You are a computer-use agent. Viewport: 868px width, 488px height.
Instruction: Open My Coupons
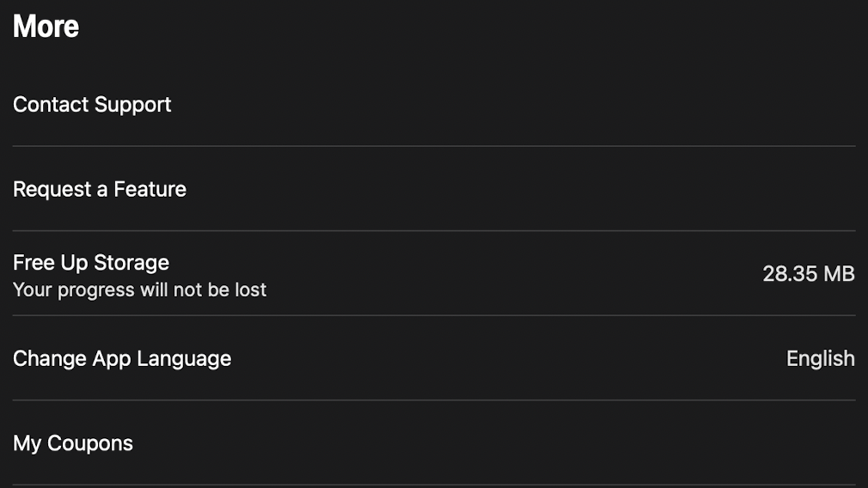click(x=73, y=443)
